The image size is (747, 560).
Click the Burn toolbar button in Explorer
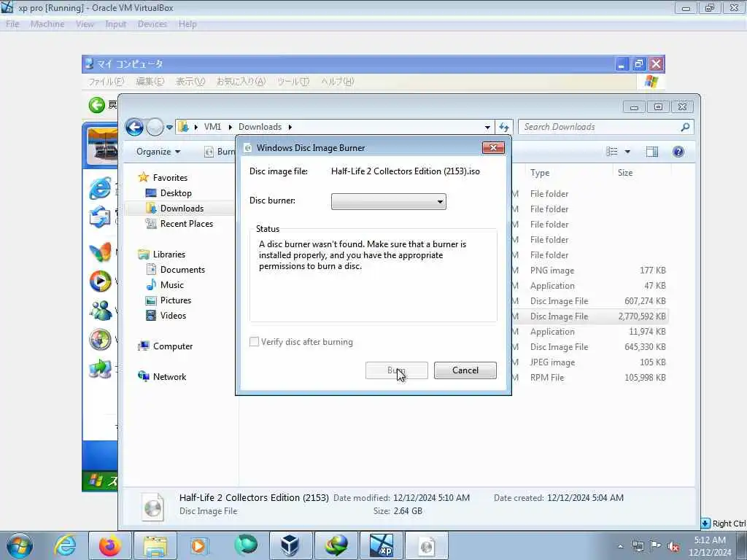pos(220,152)
